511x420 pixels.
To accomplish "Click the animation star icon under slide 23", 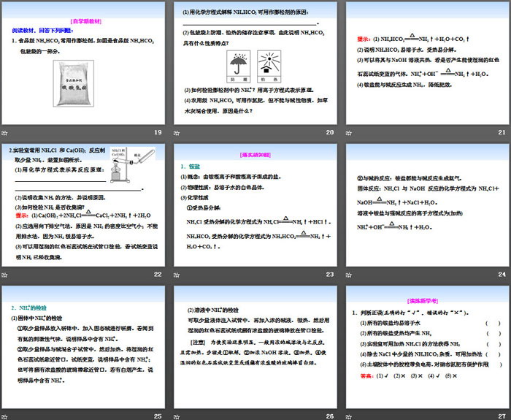I will point(175,275).
